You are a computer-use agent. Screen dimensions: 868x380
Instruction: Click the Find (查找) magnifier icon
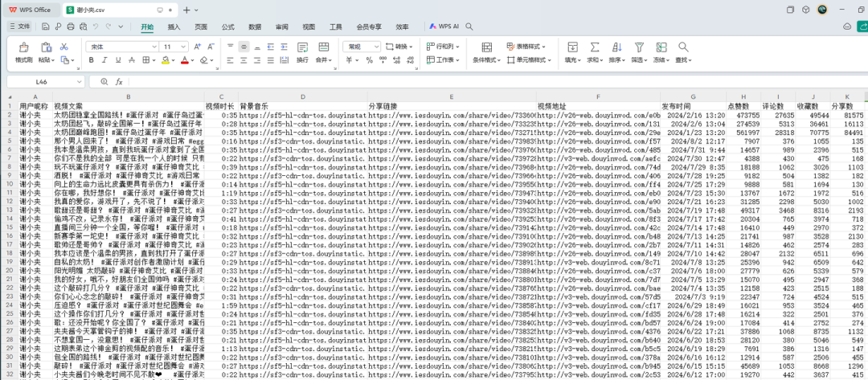(683, 47)
